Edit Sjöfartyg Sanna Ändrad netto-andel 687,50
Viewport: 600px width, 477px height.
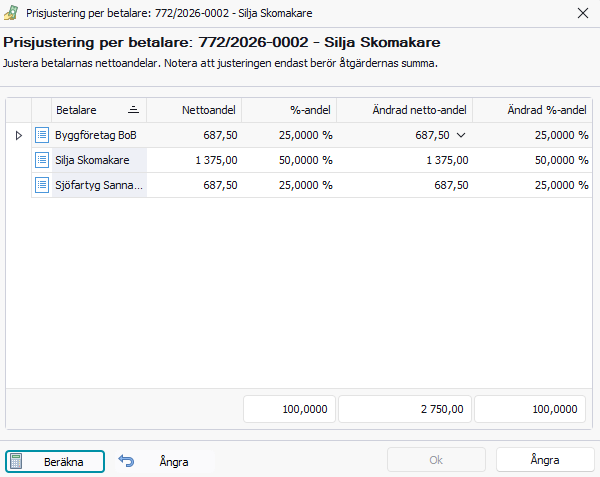point(404,185)
